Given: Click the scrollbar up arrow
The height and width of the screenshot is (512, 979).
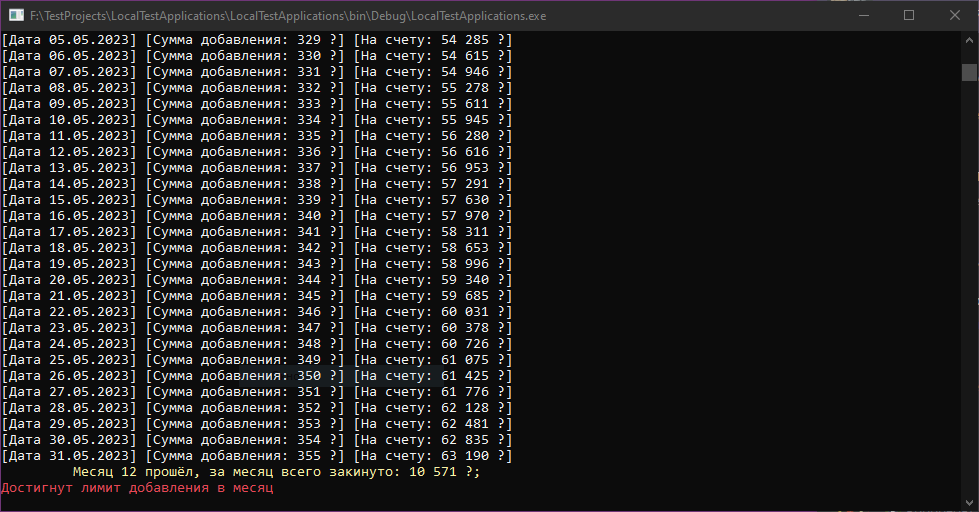Looking at the screenshot, I should pyautogui.click(x=969, y=40).
